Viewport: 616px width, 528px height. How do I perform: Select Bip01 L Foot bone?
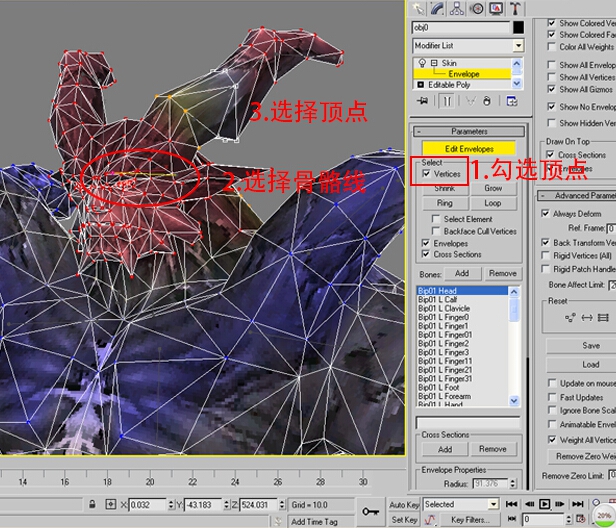point(438,387)
